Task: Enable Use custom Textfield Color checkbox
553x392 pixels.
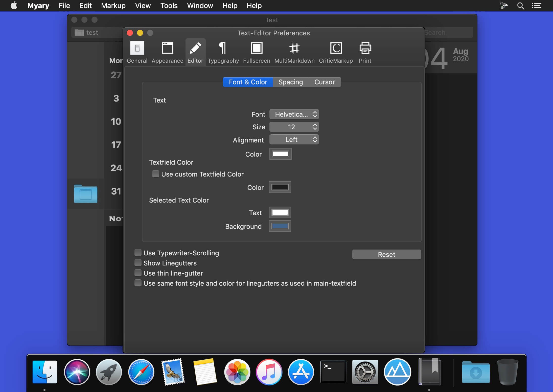Action: pos(155,174)
